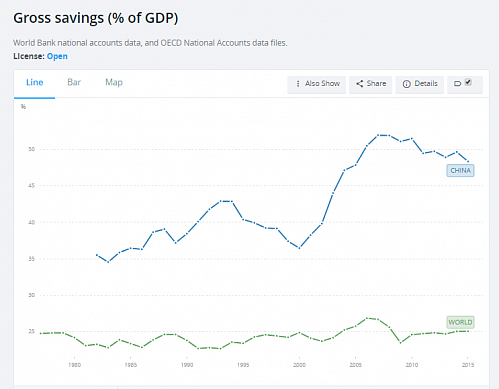The image size is (499, 389).
Task: Click the Gross savings chart title
Action: coord(96,18)
